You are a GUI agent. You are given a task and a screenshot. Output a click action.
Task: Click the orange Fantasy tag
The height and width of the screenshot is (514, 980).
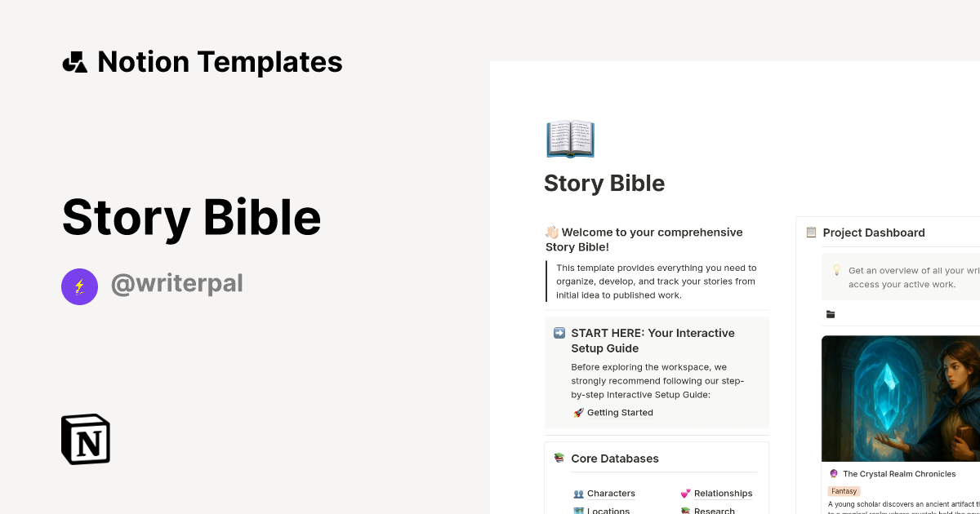point(844,490)
